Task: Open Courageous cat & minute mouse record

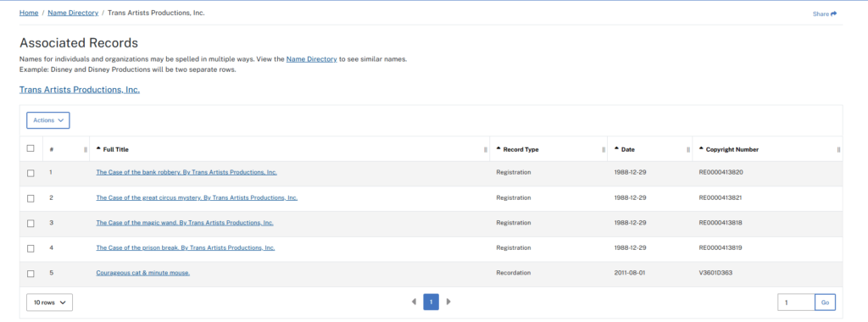Action: [142, 273]
